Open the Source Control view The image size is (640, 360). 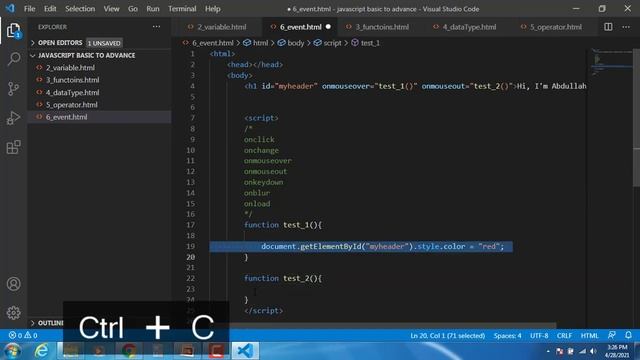pos(13,88)
